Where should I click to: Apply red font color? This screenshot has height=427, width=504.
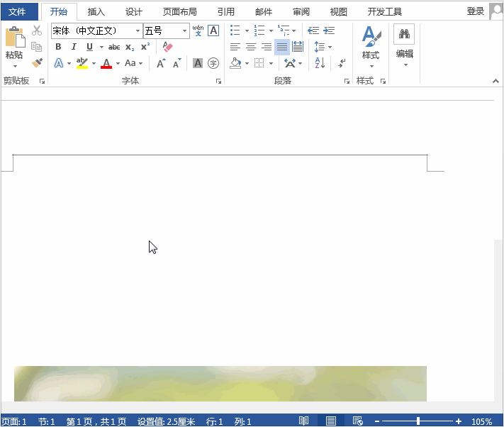tap(106, 63)
